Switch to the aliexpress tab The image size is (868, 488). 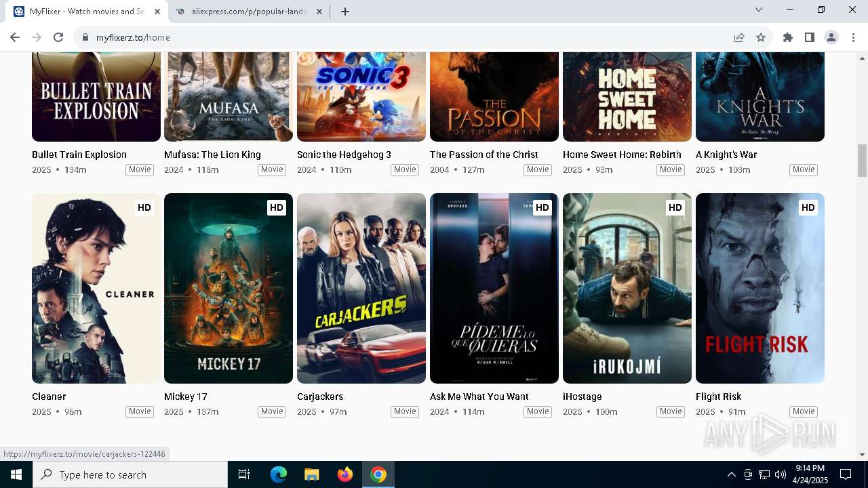click(250, 12)
